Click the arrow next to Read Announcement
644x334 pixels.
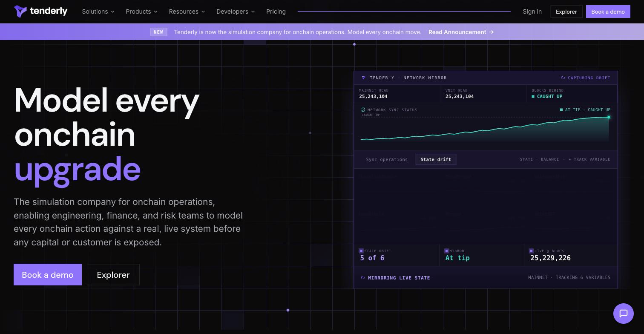tap(492, 32)
